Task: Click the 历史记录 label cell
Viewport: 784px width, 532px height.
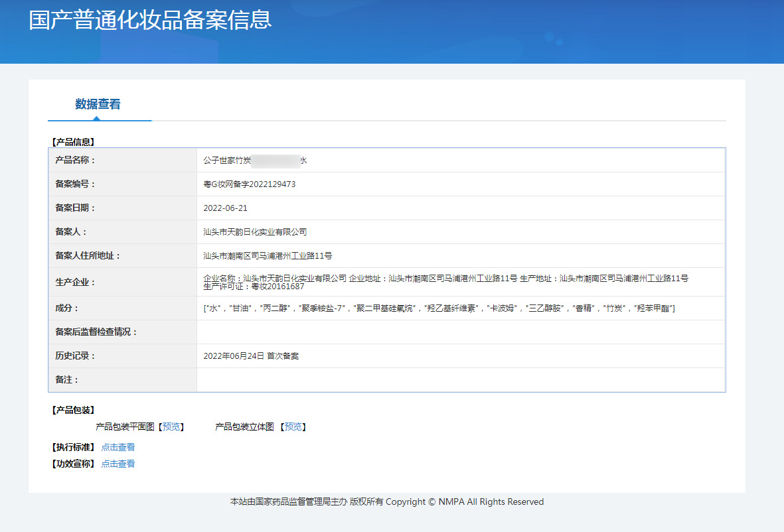Action: coord(123,356)
